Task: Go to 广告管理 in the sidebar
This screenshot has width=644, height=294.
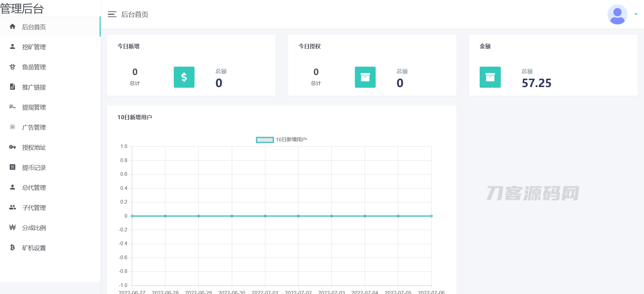Action: click(34, 127)
